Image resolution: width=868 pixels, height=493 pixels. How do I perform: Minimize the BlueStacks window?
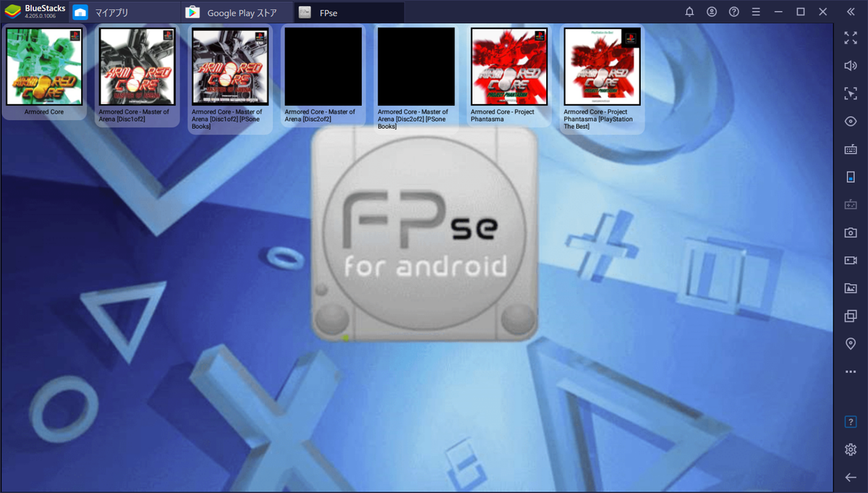pyautogui.click(x=778, y=12)
